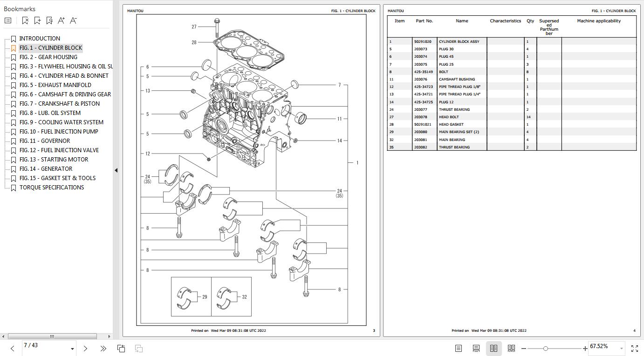
Task: Open FIG. 2 - GEAR HOUSING bookmark
Action: (48, 57)
